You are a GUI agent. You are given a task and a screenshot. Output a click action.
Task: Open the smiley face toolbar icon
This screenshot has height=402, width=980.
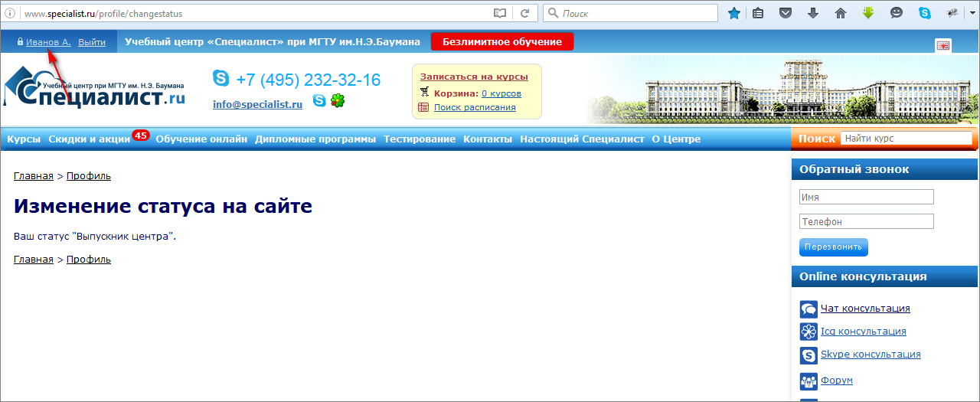[897, 13]
